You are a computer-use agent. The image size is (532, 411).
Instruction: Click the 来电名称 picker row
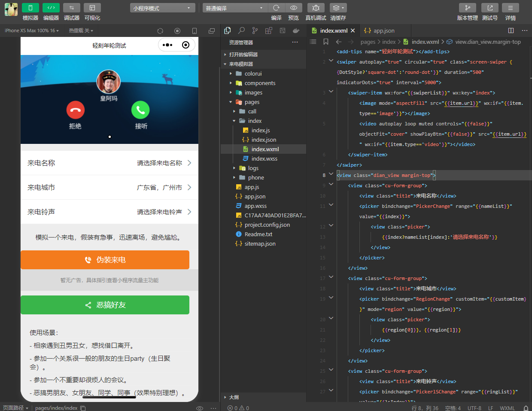click(109, 163)
